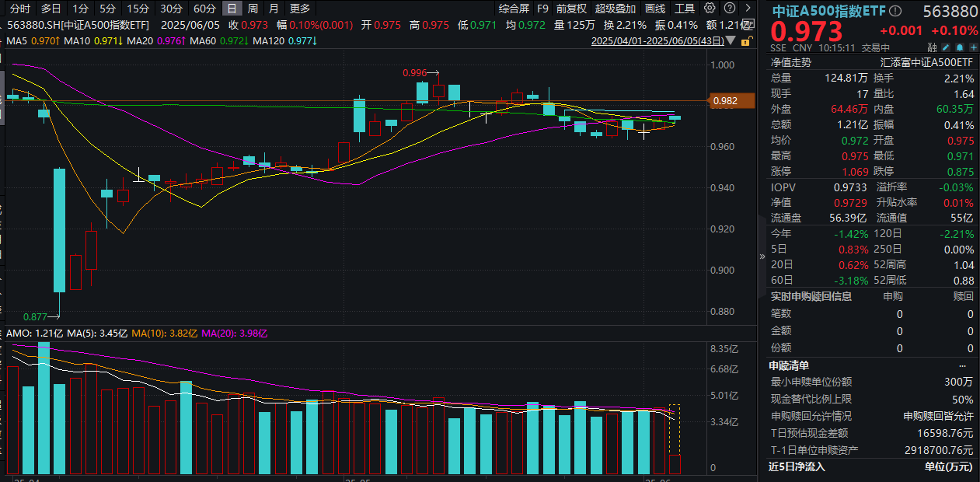Click the 563880 stock code field
This screenshot has height=482, width=980.
(x=950, y=12)
